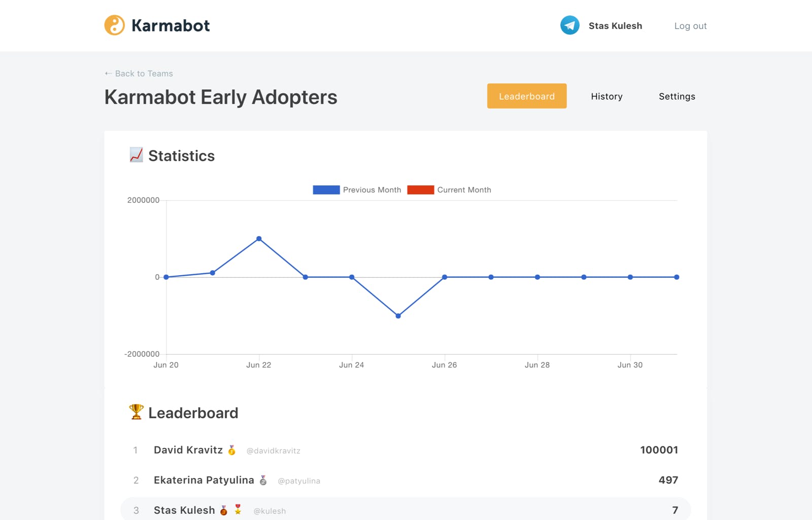
Task: Click the Telegram avatar icon
Action: (x=569, y=25)
